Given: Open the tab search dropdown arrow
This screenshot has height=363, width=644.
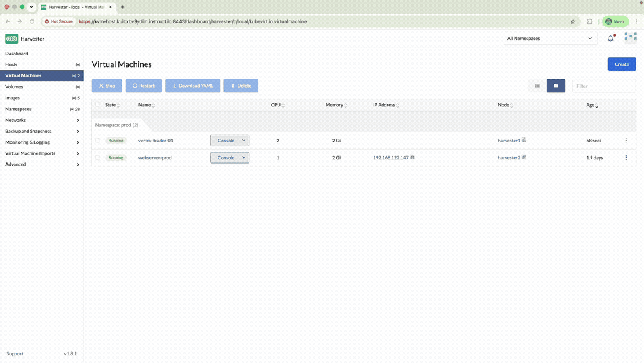Looking at the screenshot, I should pos(31,7).
